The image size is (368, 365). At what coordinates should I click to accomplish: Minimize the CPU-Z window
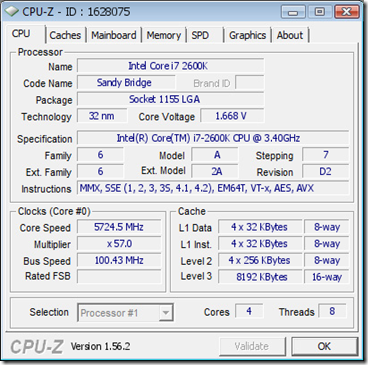[292, 12]
